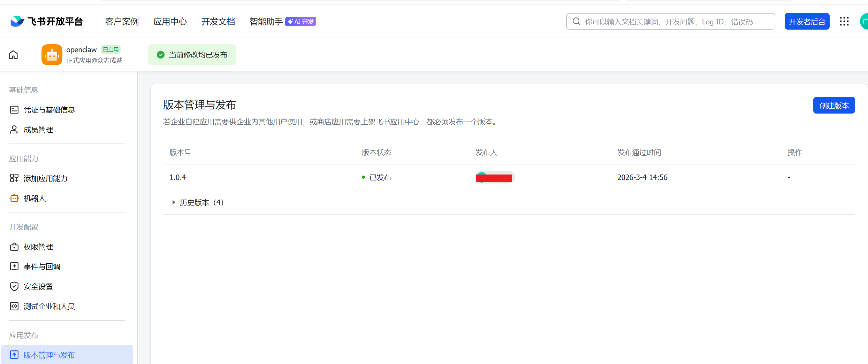Screen dimensions: 868x364
Task: Click the 机器人 robot sidebar icon
Action: (x=14, y=198)
